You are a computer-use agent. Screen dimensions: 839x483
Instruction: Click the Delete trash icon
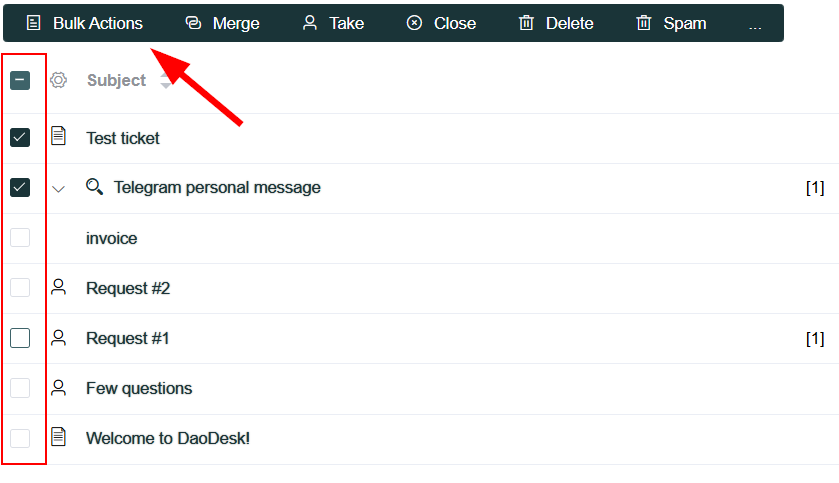(527, 23)
